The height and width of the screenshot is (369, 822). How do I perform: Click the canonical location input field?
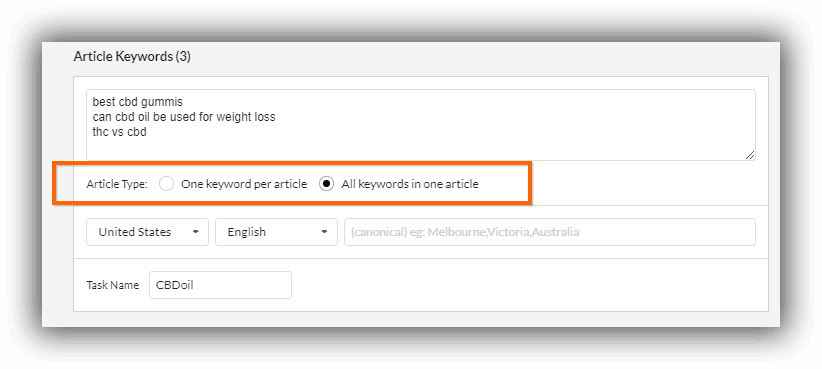(550, 232)
